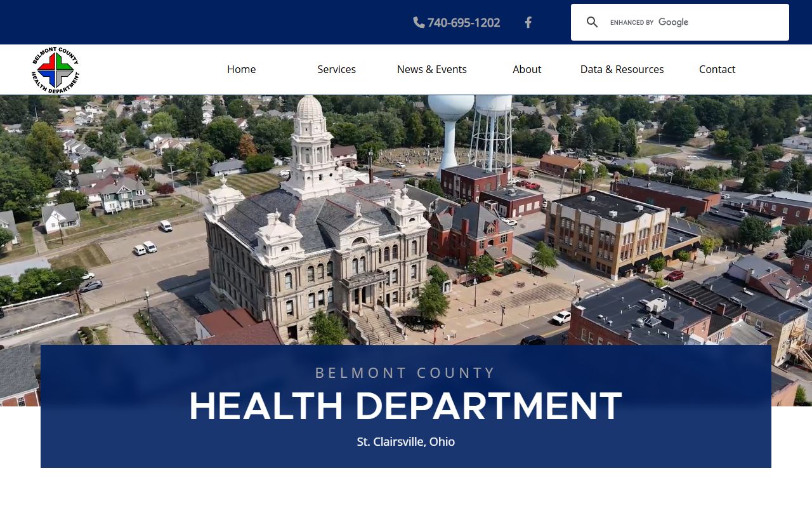
Task: Go to the Home menu item
Action: [242, 69]
